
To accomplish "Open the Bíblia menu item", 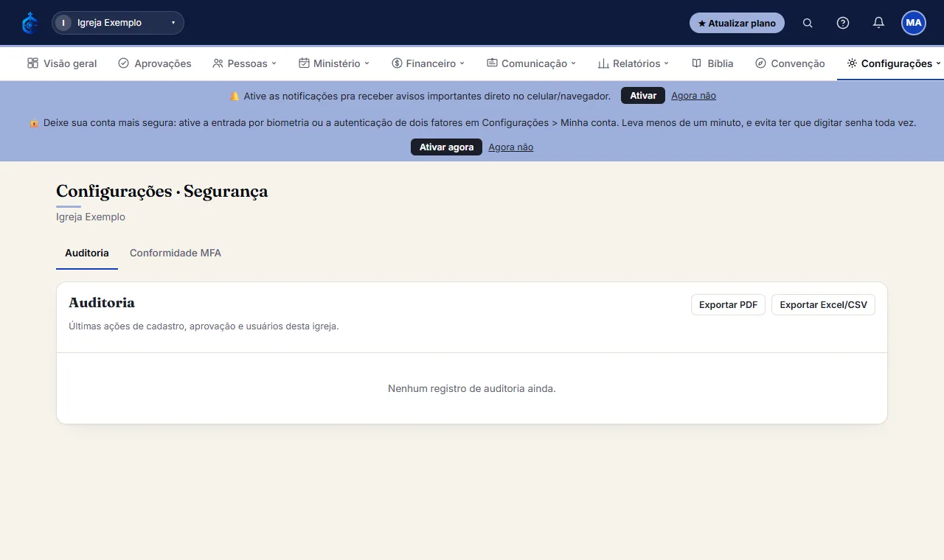I will coord(712,63).
